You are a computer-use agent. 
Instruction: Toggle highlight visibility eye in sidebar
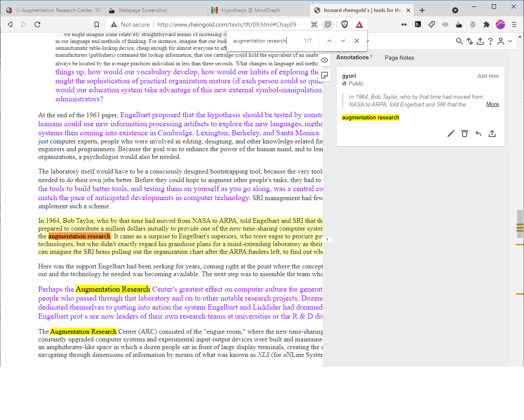325,60
